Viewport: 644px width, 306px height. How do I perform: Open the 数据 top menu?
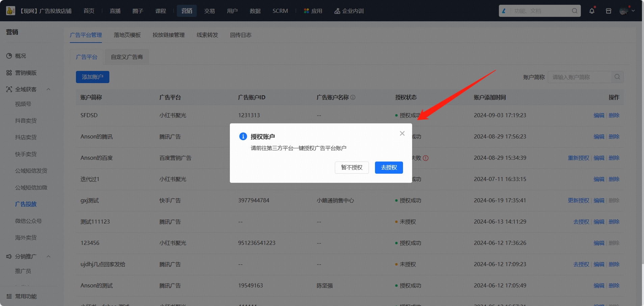[x=255, y=11]
